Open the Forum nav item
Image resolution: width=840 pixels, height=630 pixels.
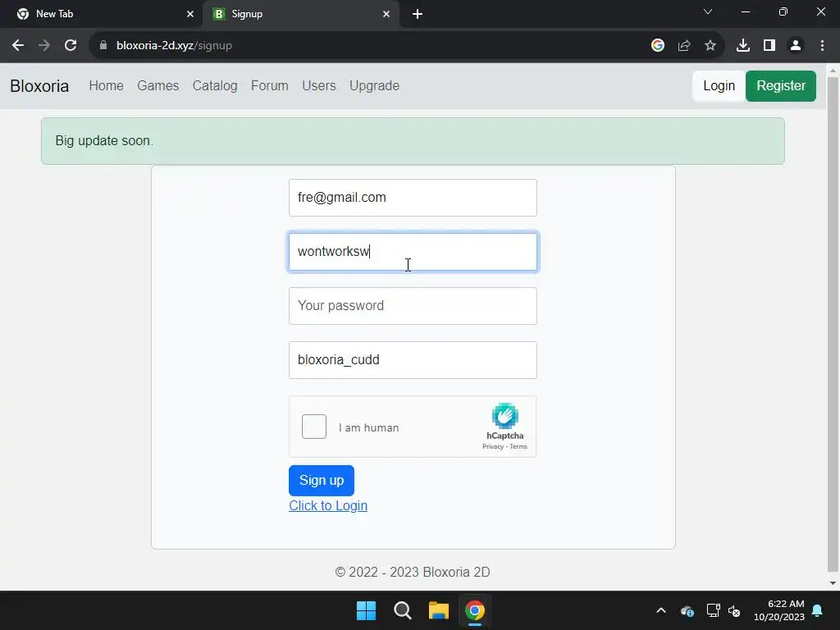point(269,85)
